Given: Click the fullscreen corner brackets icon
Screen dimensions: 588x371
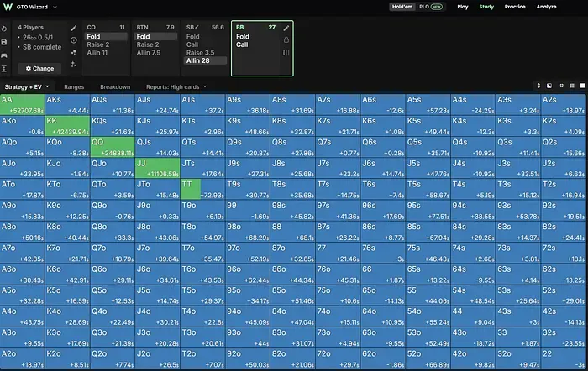Looking at the screenshot, I should pyautogui.click(x=561, y=86).
